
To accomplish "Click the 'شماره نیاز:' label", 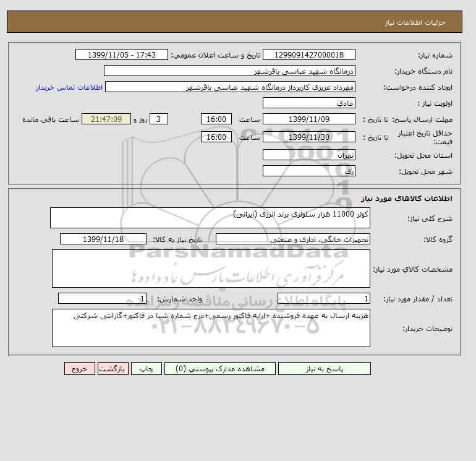I will (x=436, y=55).
